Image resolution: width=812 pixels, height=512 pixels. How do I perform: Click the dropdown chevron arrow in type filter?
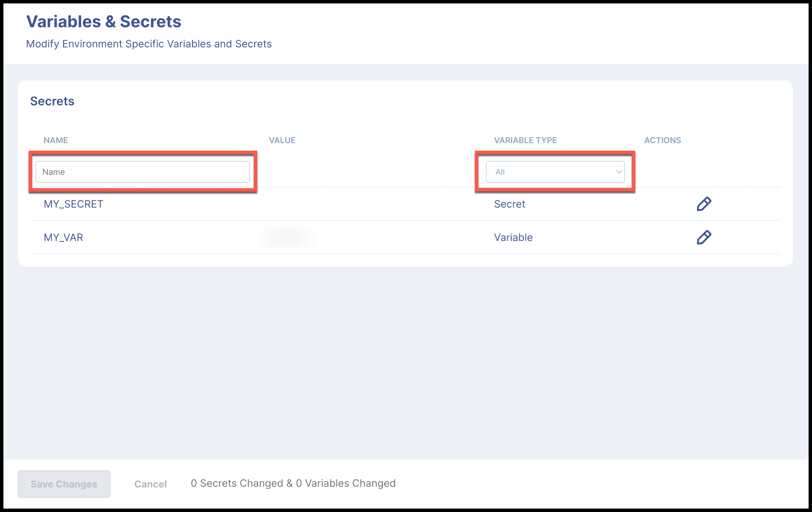[x=619, y=172]
